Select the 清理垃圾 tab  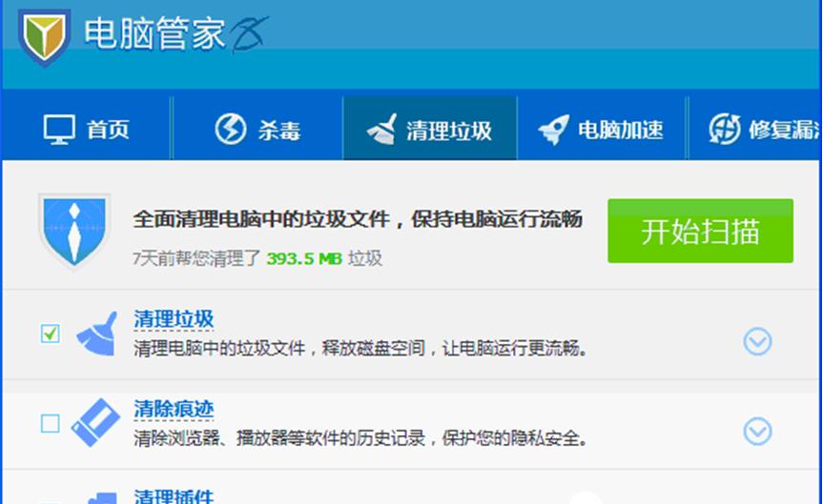pyautogui.click(x=430, y=129)
